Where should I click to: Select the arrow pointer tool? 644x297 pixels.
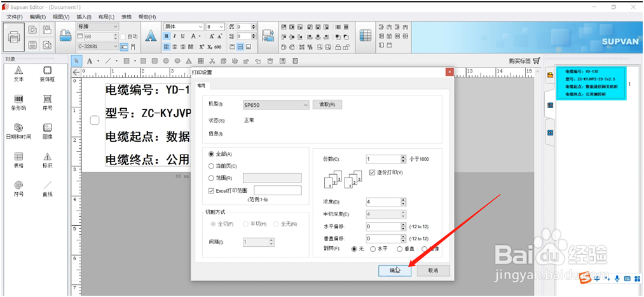click(76, 61)
